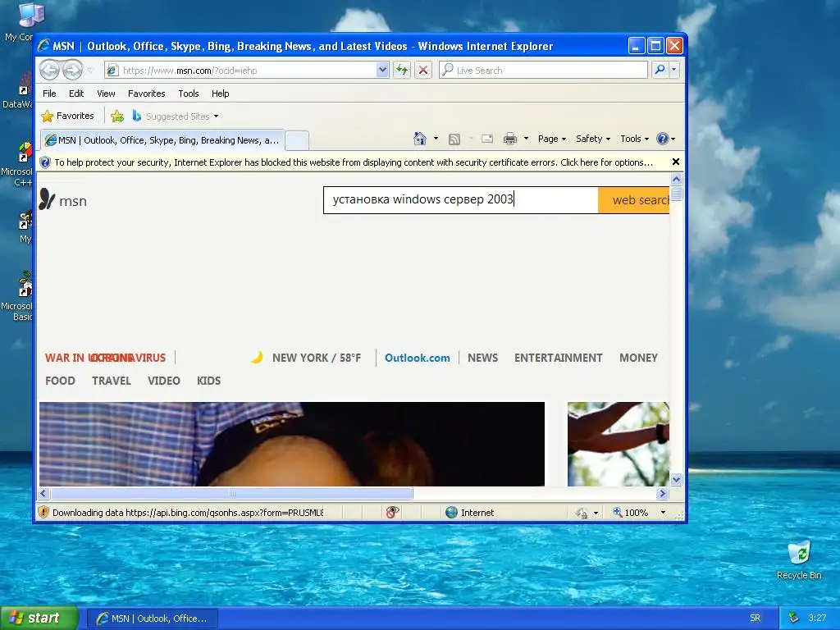Image resolution: width=840 pixels, height=630 pixels.
Task: Click the RSS feeds icon
Action: point(454,139)
